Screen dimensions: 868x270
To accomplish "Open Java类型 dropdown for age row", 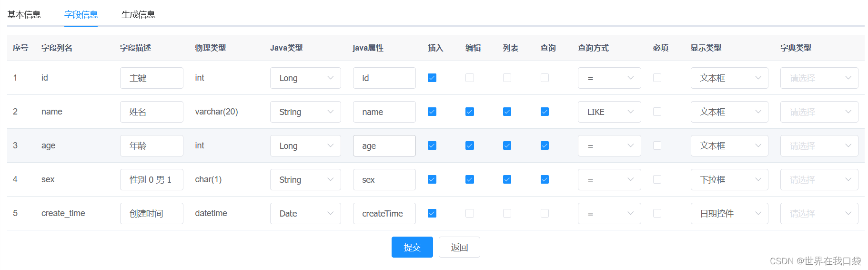I will point(305,145).
